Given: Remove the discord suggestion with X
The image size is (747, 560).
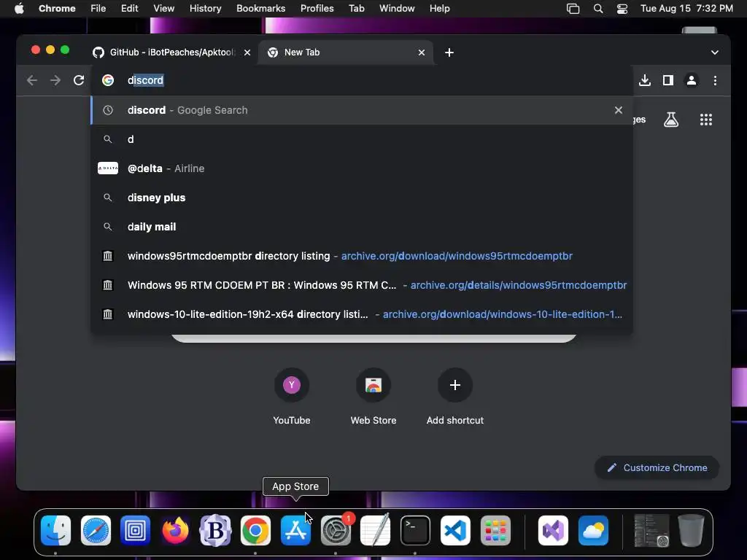Looking at the screenshot, I should click(619, 110).
